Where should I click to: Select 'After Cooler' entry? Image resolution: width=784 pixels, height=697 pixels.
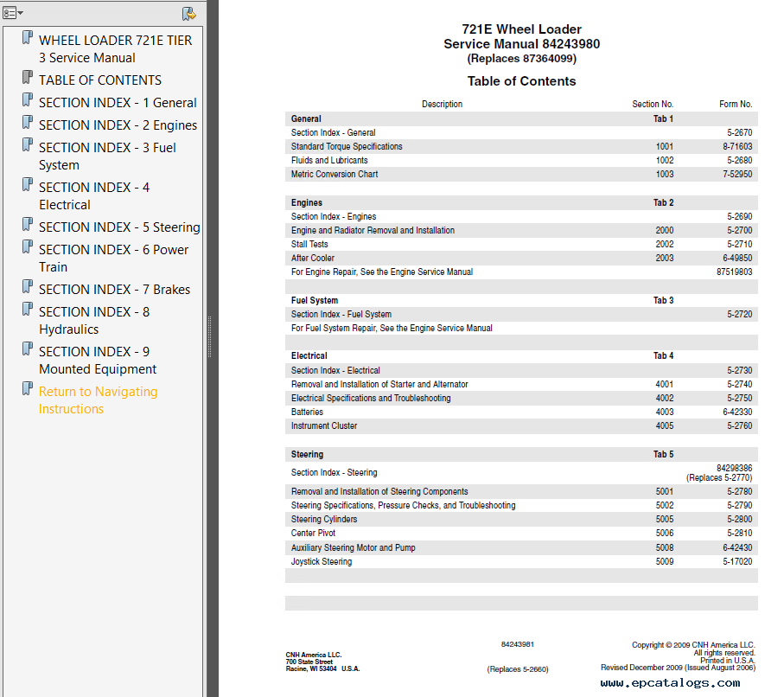point(313,259)
